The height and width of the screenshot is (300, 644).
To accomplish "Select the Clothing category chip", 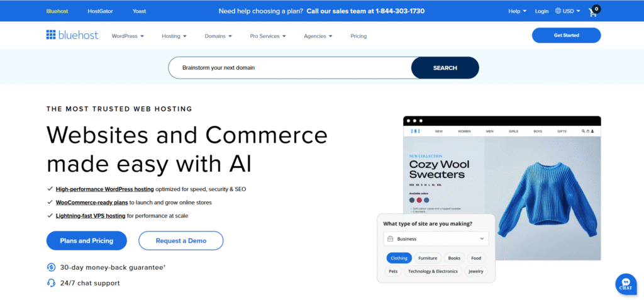I will (399, 258).
